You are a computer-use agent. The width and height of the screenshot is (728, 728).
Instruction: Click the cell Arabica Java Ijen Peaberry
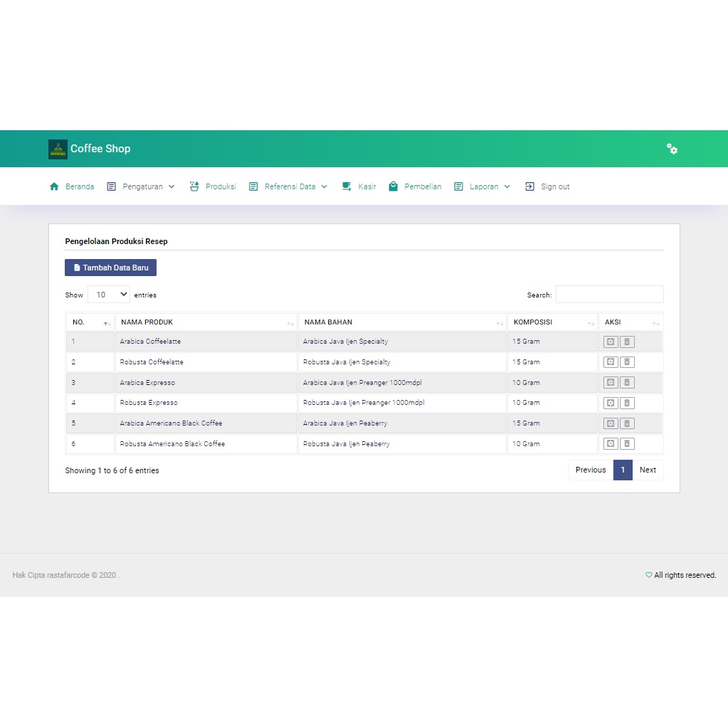click(402, 423)
